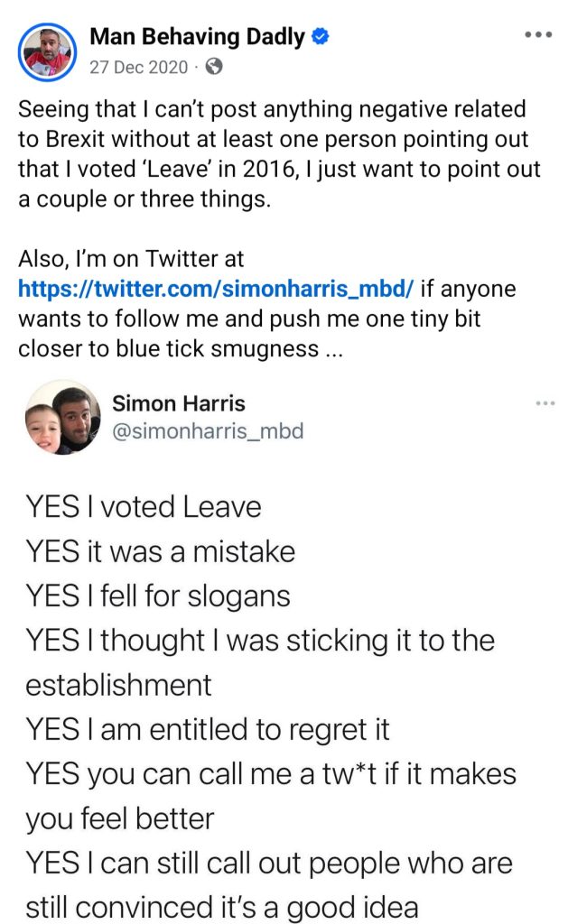Image resolution: width=568 pixels, height=924 pixels.
Task: Click the @simonharris_mbd handle
Action: coord(208,431)
